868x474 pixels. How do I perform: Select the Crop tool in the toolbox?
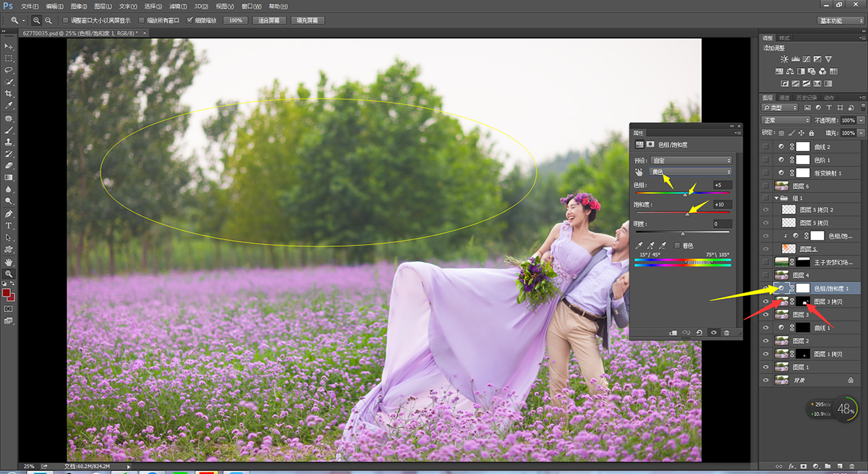[x=9, y=94]
